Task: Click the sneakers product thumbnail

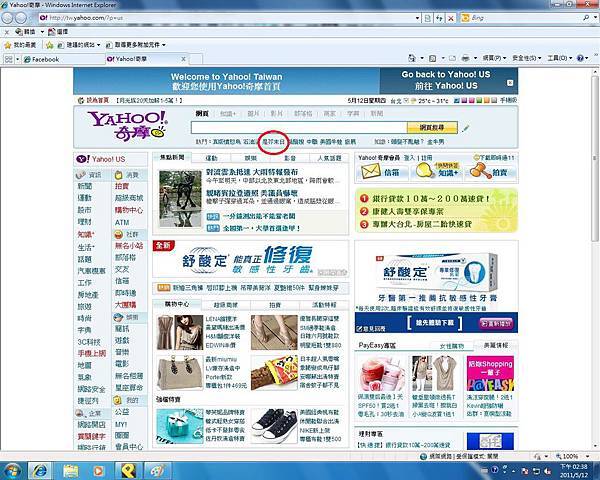Action: [274, 426]
